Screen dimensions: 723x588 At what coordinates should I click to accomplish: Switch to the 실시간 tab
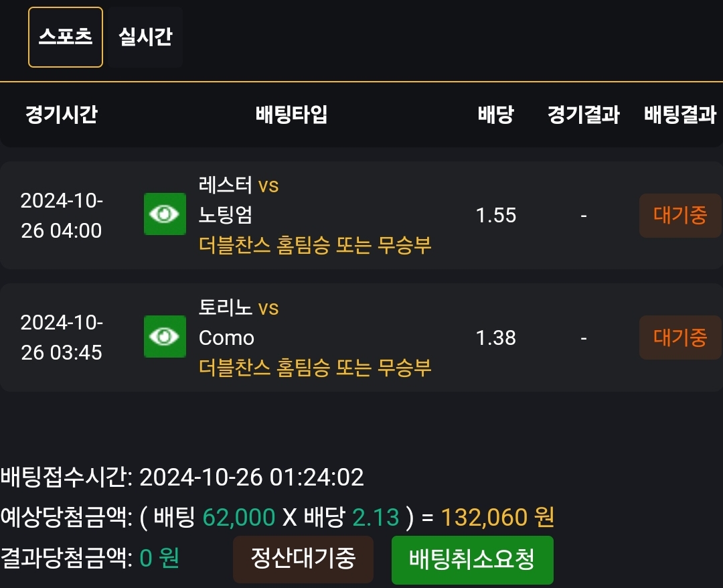146,37
